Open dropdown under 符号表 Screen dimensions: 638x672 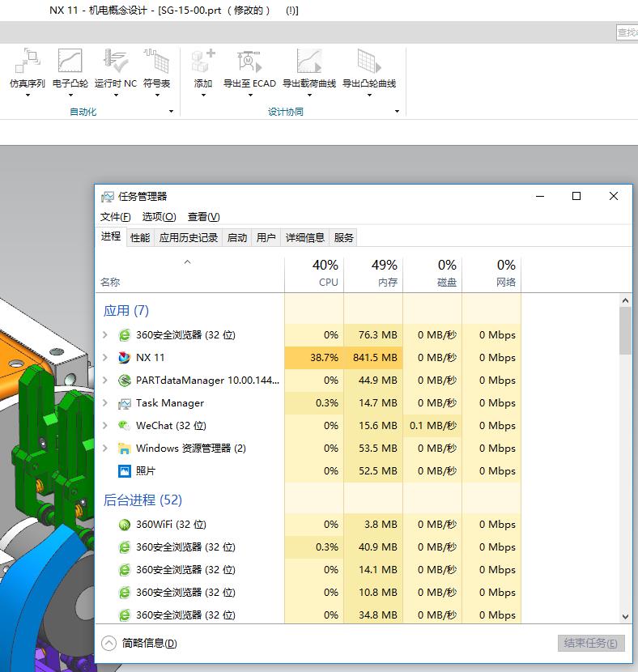click(x=157, y=96)
